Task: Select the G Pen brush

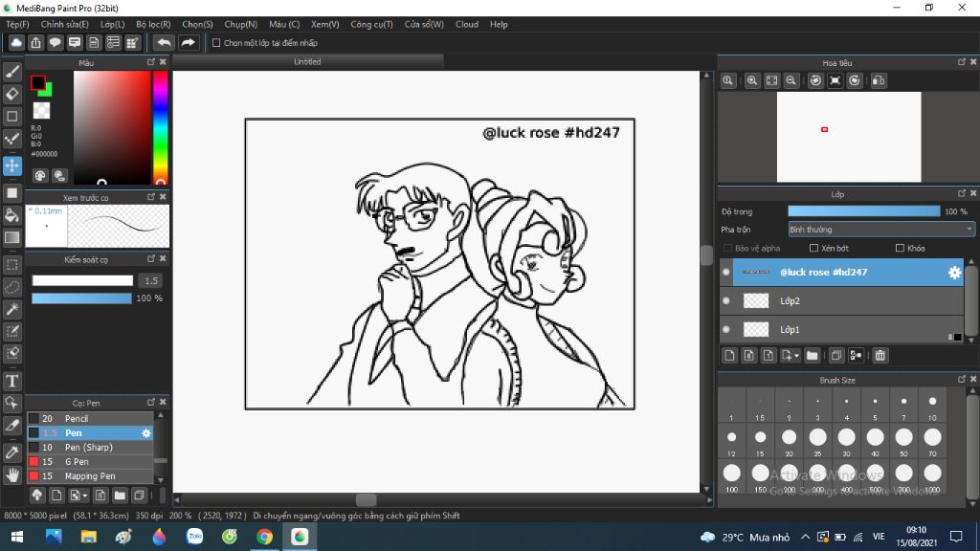Action: (78, 462)
